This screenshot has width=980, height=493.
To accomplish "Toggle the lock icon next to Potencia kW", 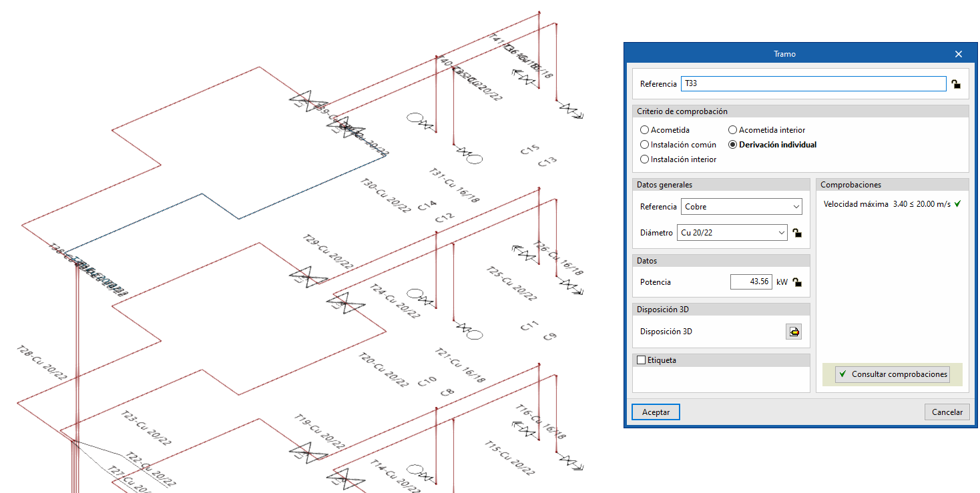I will [796, 282].
